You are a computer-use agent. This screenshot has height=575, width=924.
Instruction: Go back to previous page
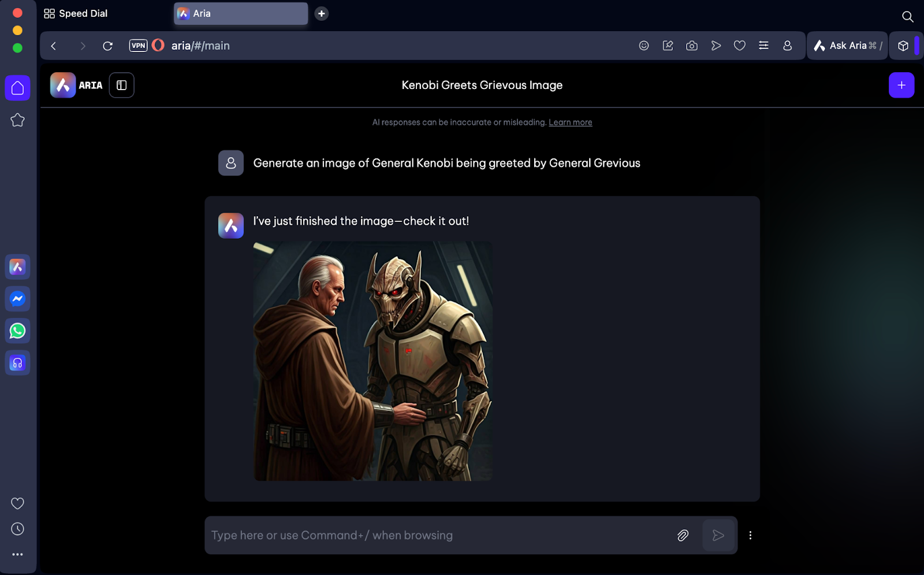[x=54, y=46]
